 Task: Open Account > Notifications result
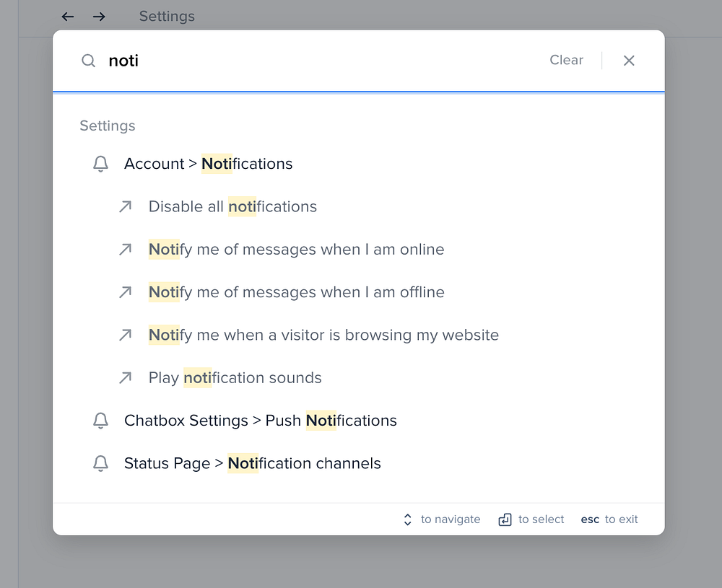coord(208,164)
